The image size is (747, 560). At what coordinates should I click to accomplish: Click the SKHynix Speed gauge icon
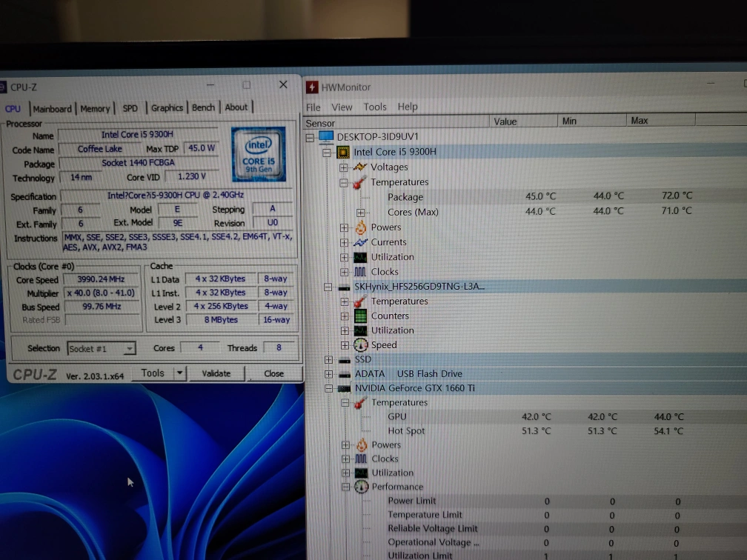pyautogui.click(x=361, y=344)
